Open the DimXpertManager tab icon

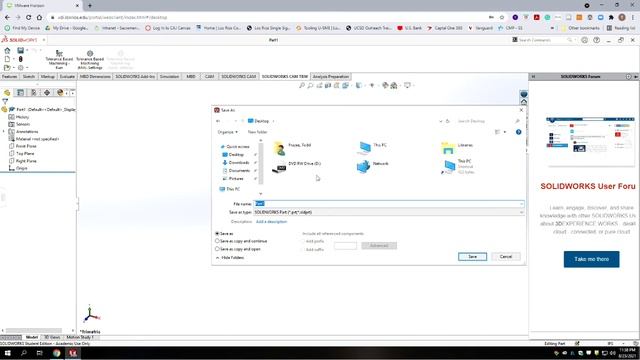click(x=47, y=93)
